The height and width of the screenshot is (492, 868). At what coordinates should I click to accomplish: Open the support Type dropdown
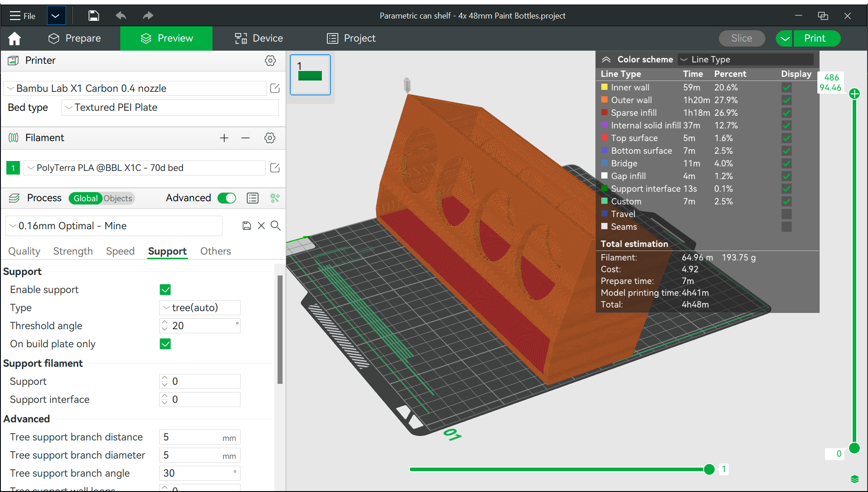(x=199, y=307)
